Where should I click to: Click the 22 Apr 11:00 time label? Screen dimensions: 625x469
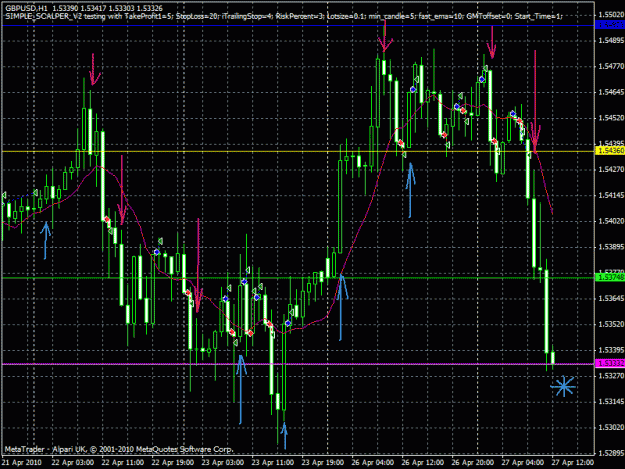[x=123, y=463]
